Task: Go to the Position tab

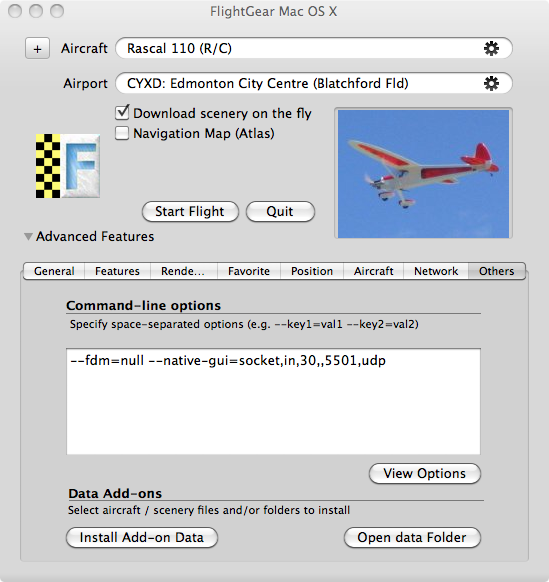Action: point(312,271)
